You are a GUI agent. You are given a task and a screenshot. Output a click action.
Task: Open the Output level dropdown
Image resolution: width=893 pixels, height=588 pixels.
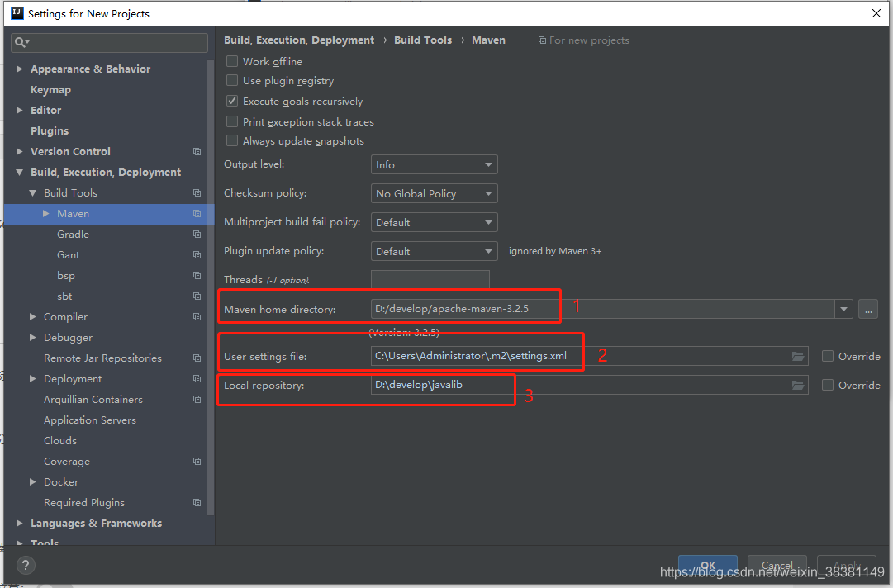point(434,164)
